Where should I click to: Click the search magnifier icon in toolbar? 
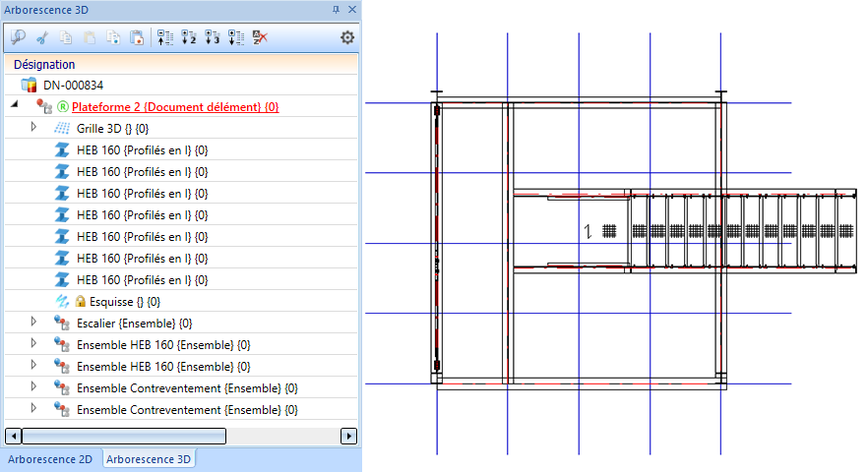[18, 37]
